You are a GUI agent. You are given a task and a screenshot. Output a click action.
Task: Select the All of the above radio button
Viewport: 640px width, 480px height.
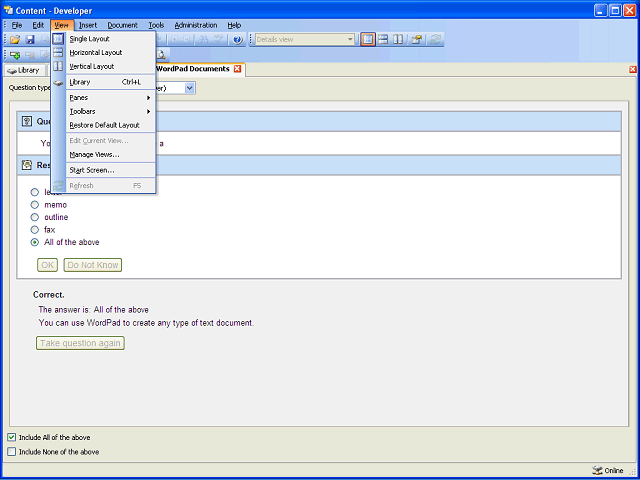35,242
